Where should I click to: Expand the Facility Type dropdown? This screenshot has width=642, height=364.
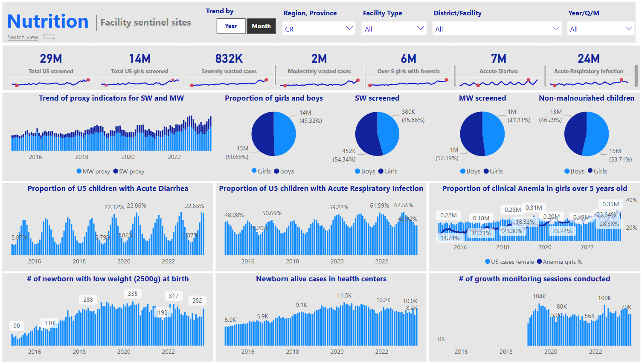click(394, 29)
